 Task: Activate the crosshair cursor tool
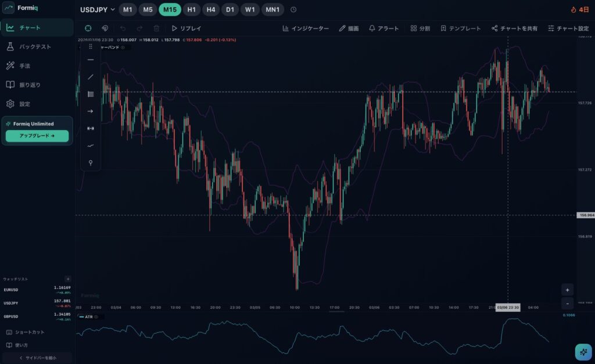[x=88, y=28]
